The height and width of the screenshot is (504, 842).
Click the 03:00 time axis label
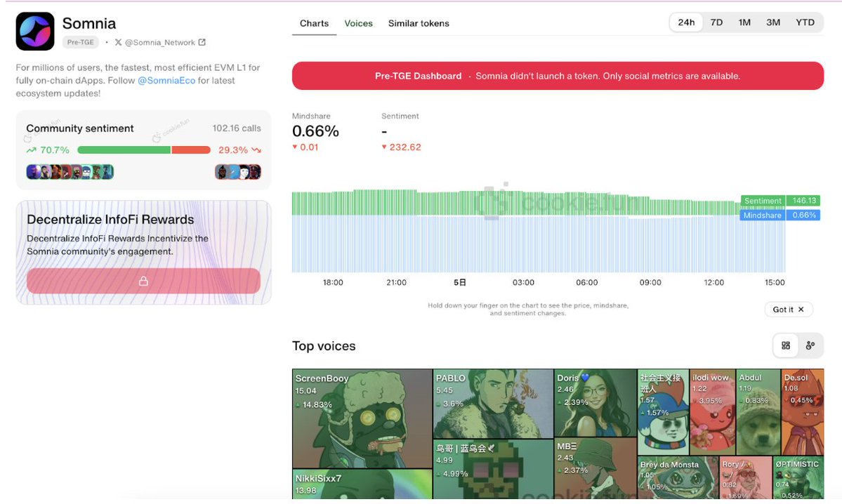[524, 282]
